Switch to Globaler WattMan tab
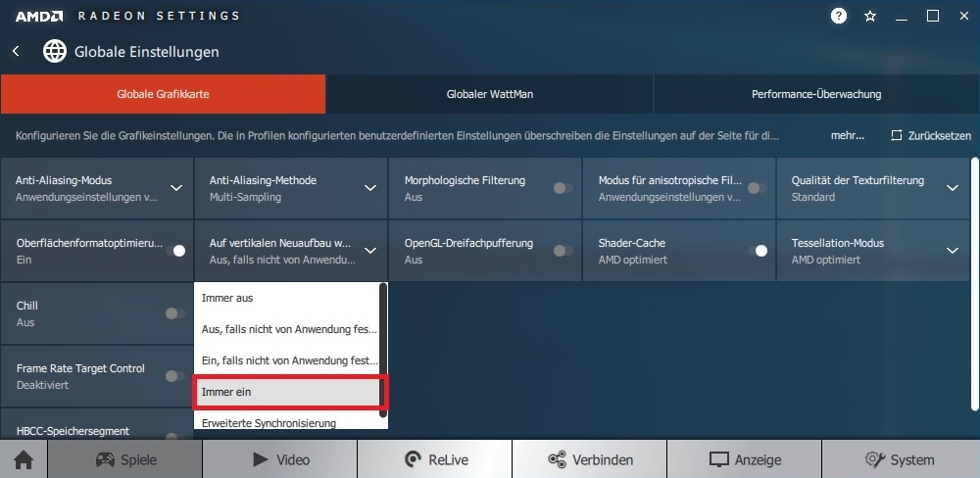The height and width of the screenshot is (478, 980). click(x=490, y=94)
